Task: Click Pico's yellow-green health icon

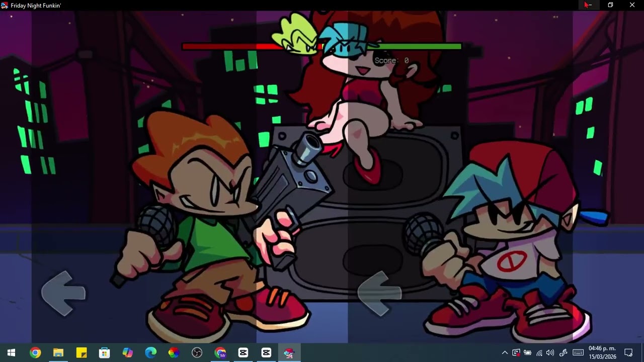Action: click(294, 34)
